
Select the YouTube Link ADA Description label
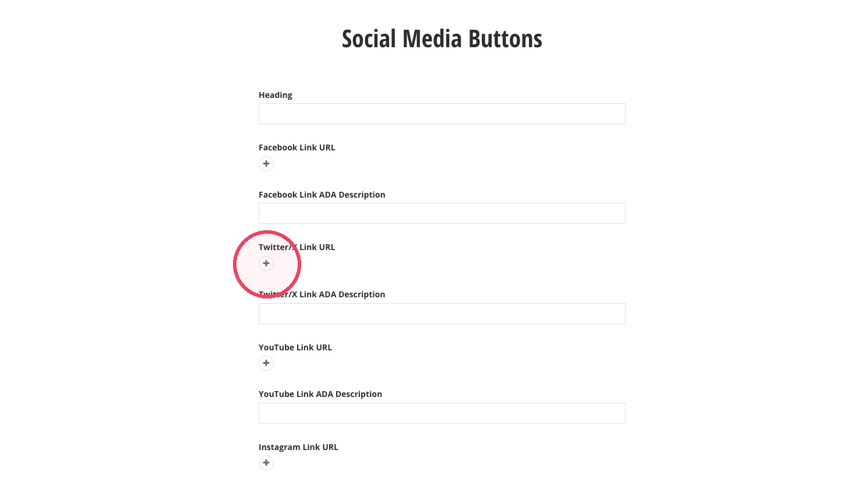pos(320,394)
